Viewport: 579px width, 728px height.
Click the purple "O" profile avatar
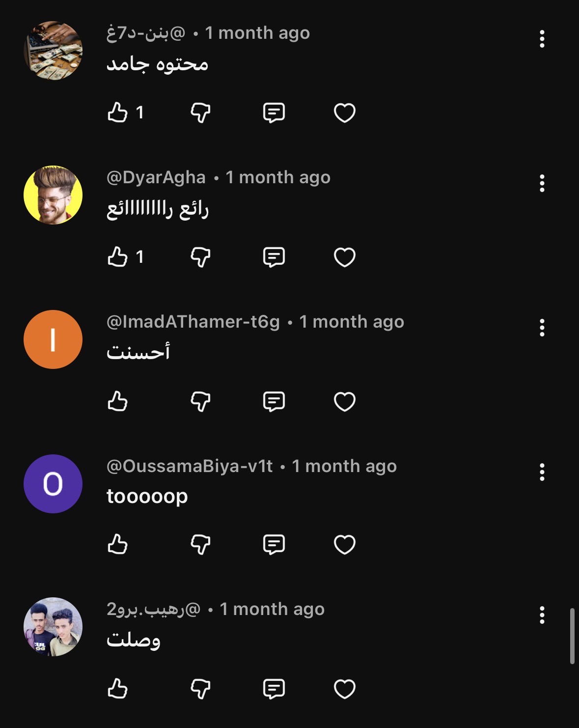point(53,484)
